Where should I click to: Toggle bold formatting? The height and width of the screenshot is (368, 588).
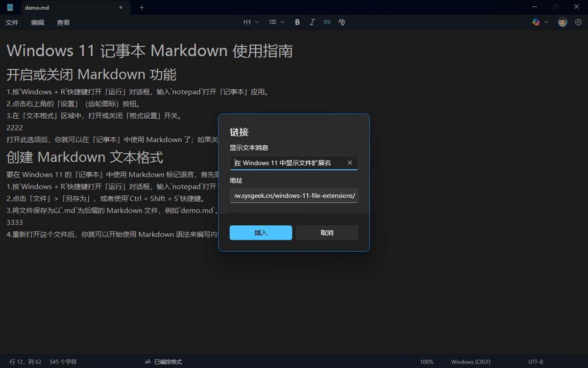[297, 22]
